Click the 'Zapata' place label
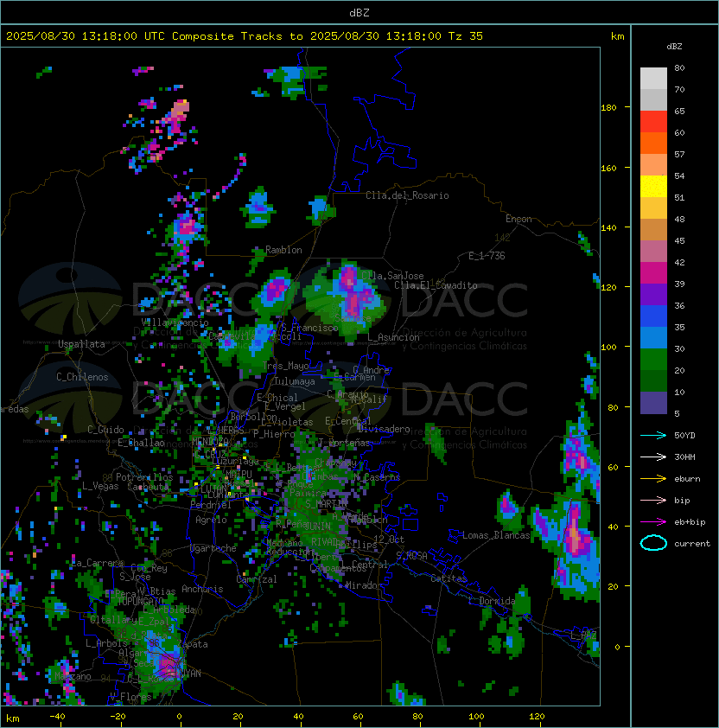The height and width of the screenshot is (728, 719). coord(194,644)
